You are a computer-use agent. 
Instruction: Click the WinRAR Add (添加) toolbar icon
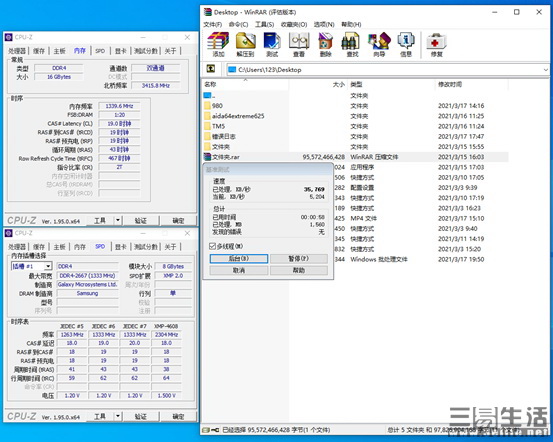[218, 44]
